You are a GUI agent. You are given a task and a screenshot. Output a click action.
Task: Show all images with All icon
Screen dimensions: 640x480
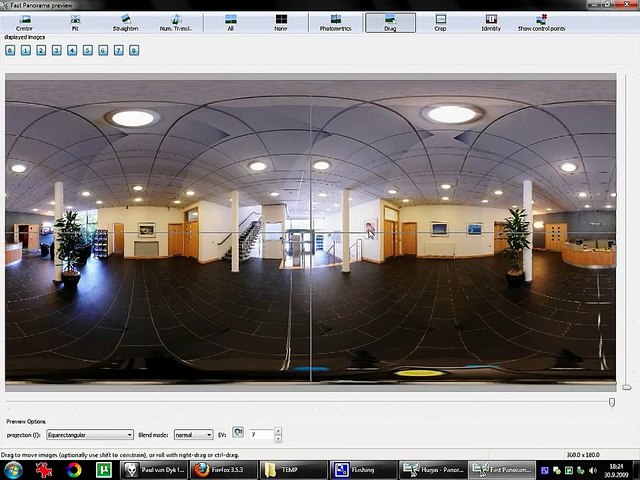(x=231, y=22)
